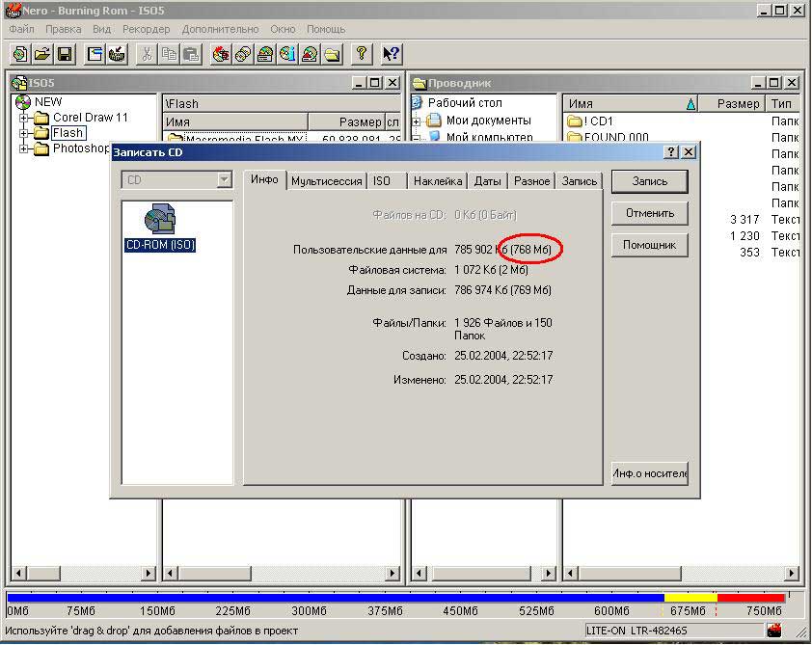
Task: Expand Мои документы in Проводник tree
Action: click(x=416, y=121)
